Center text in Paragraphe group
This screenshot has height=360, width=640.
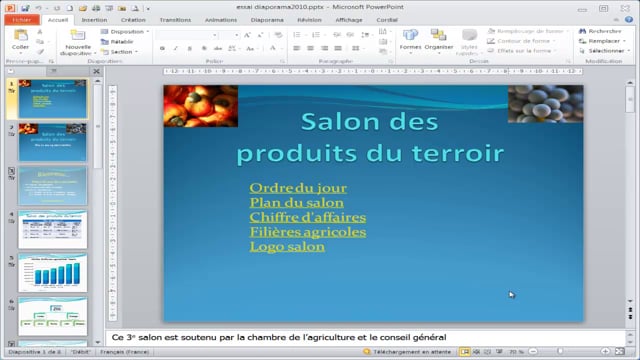point(311,48)
